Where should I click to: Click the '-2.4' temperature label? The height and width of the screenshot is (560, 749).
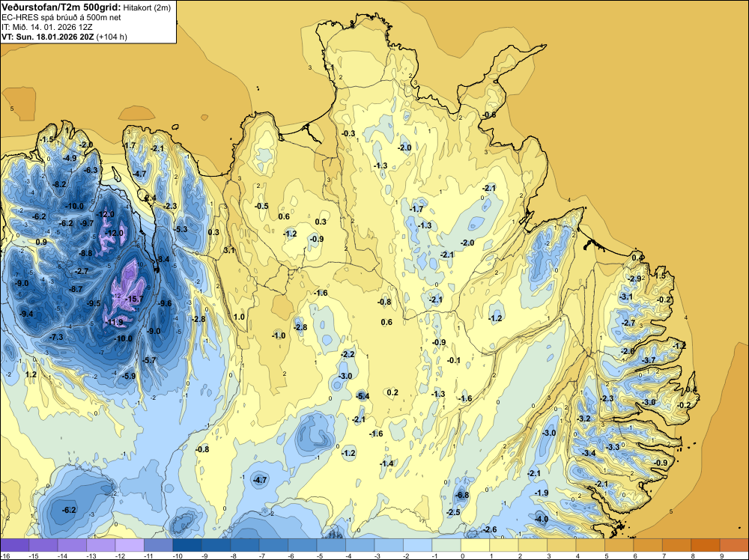(x=150, y=198)
